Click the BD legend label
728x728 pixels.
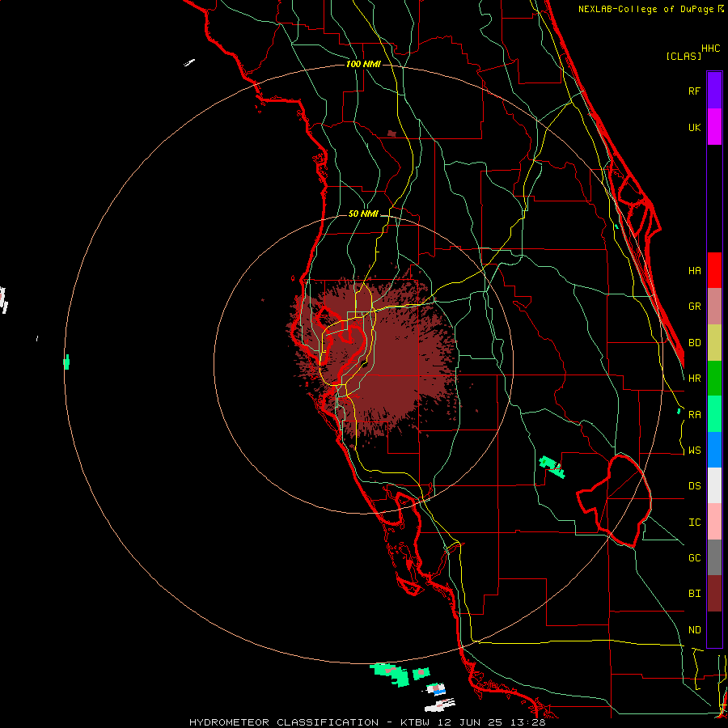click(694, 343)
